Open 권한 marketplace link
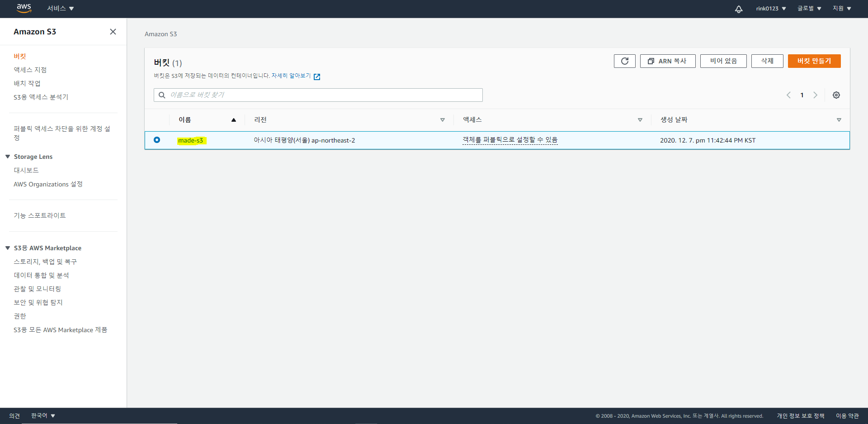This screenshot has width=868, height=424. click(x=20, y=316)
